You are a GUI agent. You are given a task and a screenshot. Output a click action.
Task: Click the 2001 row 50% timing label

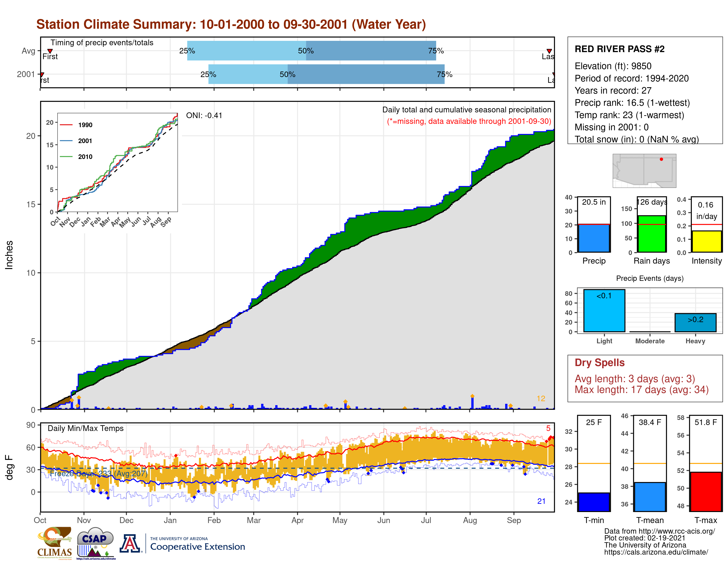click(x=287, y=74)
